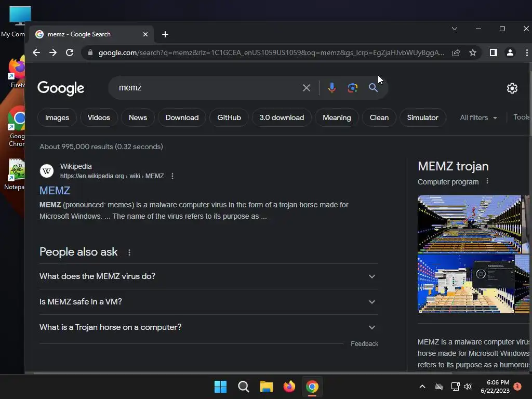Go to Google homepage via logo

click(x=61, y=88)
